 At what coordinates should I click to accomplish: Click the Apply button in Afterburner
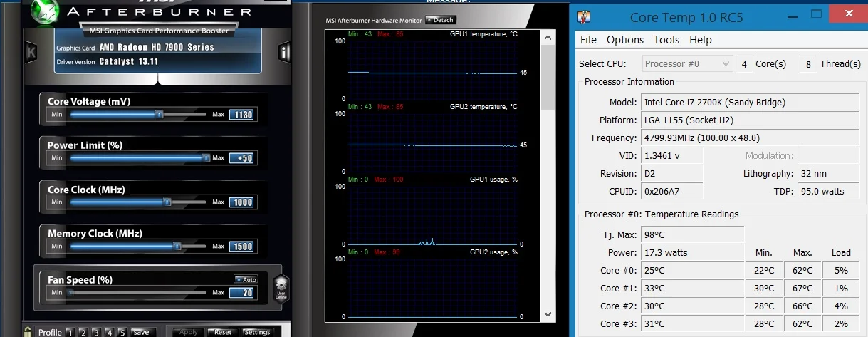point(188,332)
